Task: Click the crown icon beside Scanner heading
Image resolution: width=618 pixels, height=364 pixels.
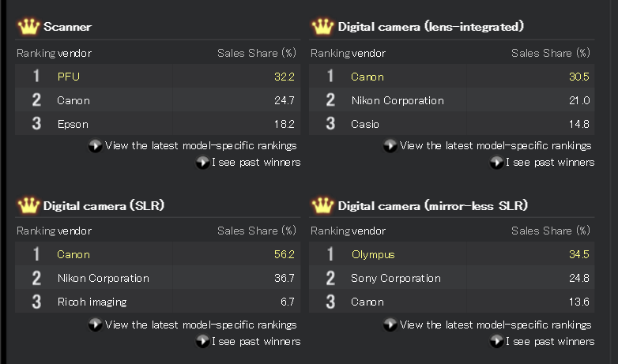Action: click(x=28, y=27)
